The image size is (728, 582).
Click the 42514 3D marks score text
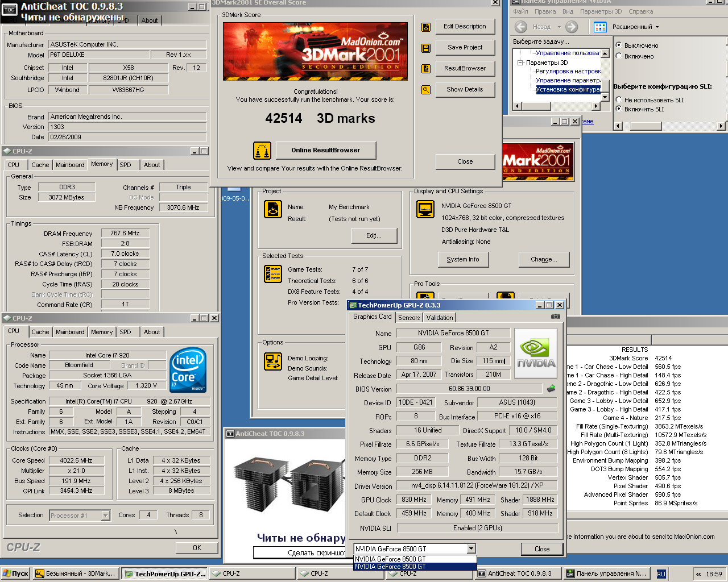[x=320, y=118]
